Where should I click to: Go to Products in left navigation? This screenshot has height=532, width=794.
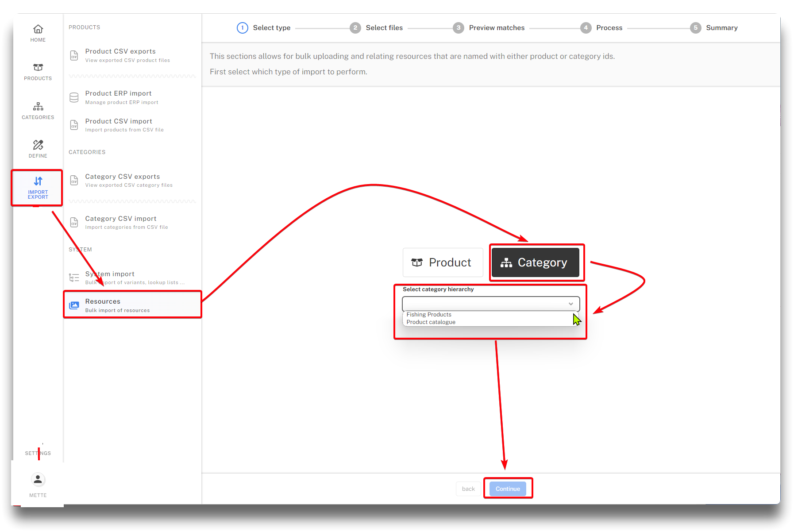click(38, 72)
